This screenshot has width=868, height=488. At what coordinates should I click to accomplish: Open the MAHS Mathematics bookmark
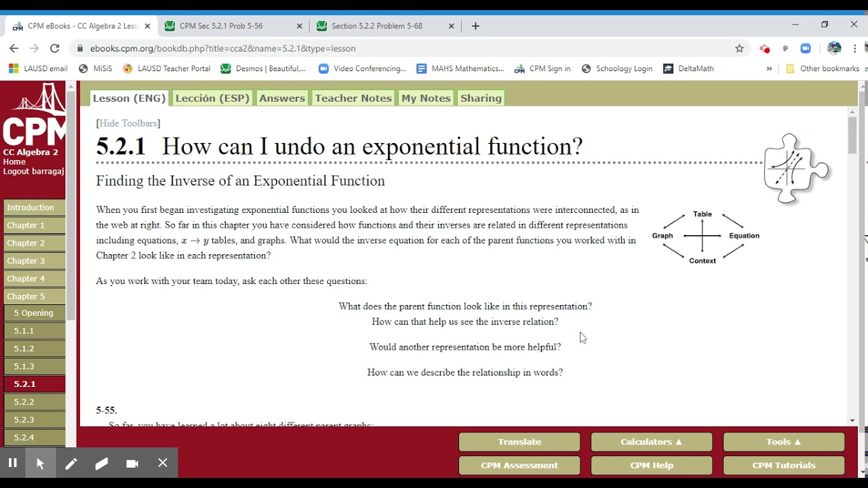pos(460,68)
